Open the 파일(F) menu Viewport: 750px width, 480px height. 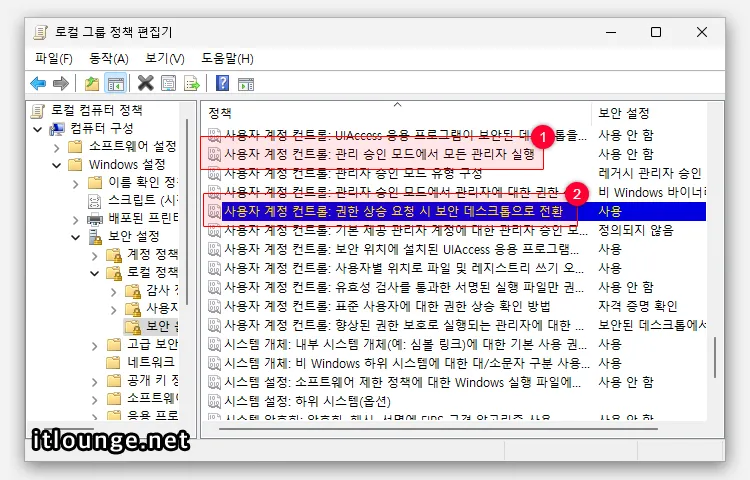(54, 58)
